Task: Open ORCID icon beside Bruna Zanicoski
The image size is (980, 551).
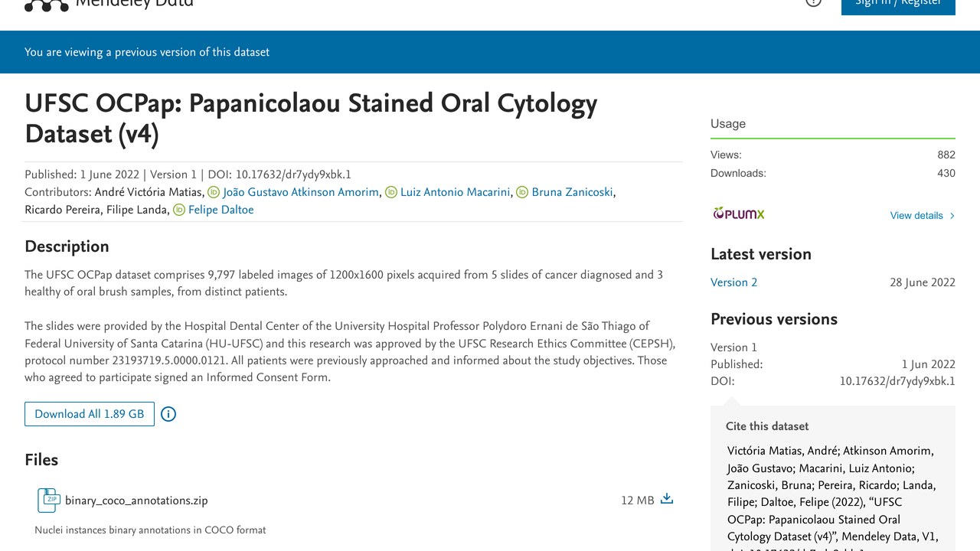Action: point(522,193)
